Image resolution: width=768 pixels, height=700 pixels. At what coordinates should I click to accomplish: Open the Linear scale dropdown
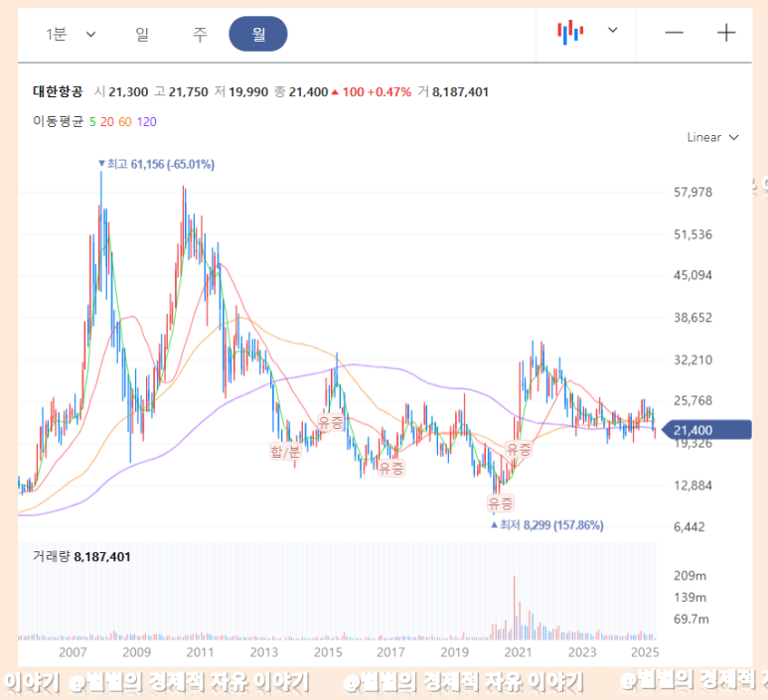[x=712, y=137]
